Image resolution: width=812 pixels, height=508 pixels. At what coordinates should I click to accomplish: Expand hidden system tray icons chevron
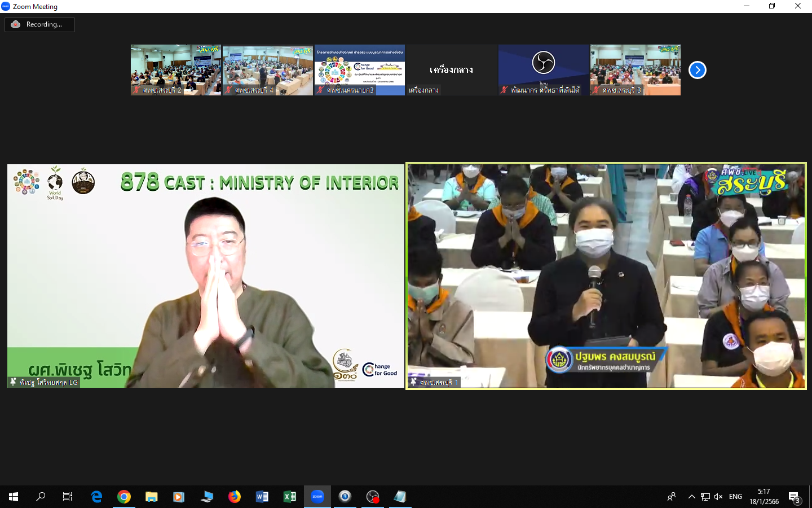691,497
